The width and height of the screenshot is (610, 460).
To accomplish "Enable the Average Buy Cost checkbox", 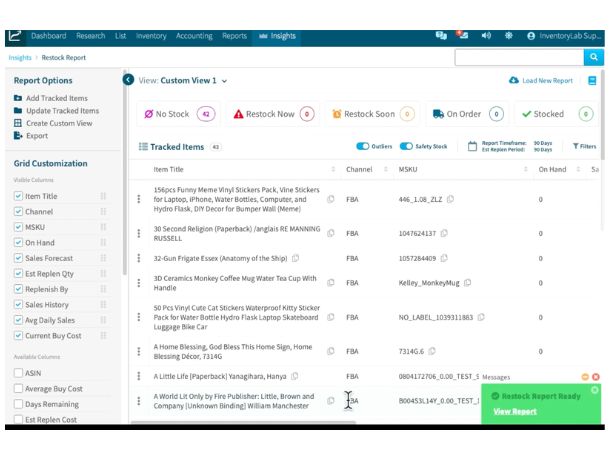I will [x=18, y=388].
